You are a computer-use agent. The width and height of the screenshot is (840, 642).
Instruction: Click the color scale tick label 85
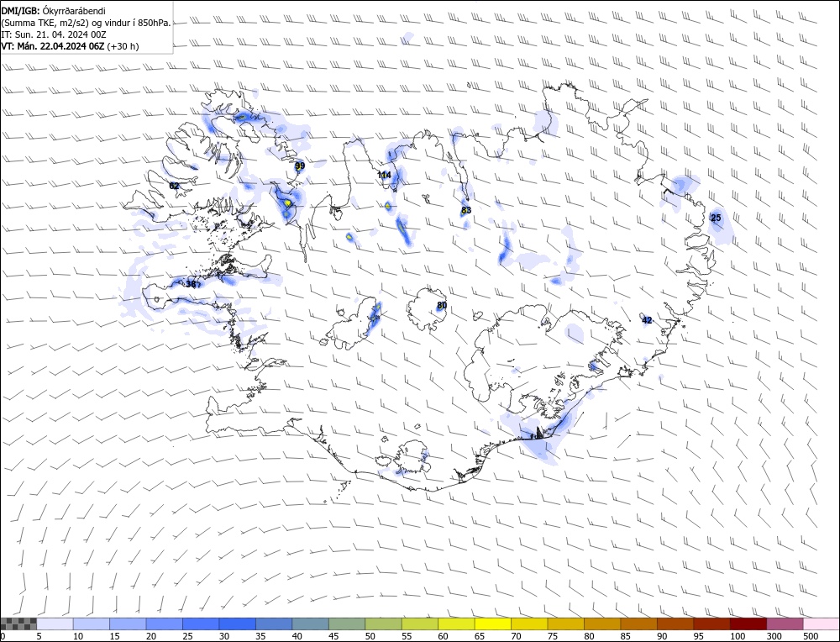click(626, 636)
